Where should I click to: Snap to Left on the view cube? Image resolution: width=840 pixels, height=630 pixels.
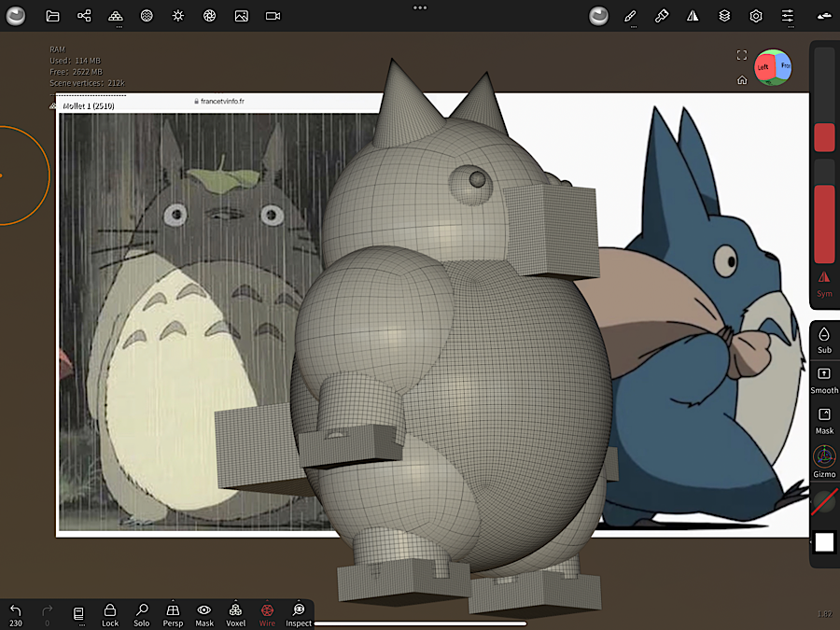763,67
